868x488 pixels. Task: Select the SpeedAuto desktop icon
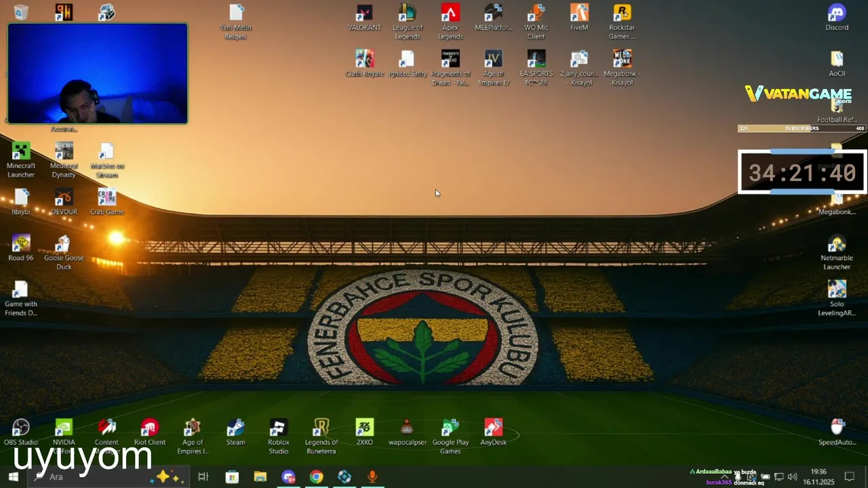click(x=837, y=432)
